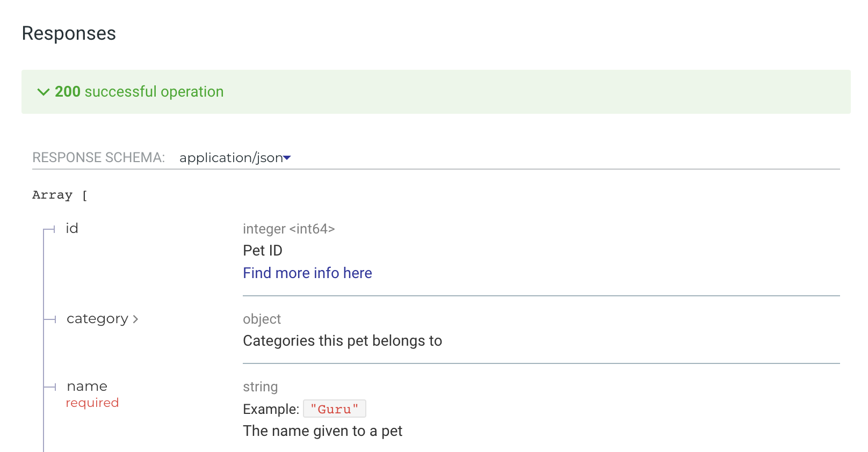
Task: Click the arrow icon next to category field
Action: pos(135,318)
